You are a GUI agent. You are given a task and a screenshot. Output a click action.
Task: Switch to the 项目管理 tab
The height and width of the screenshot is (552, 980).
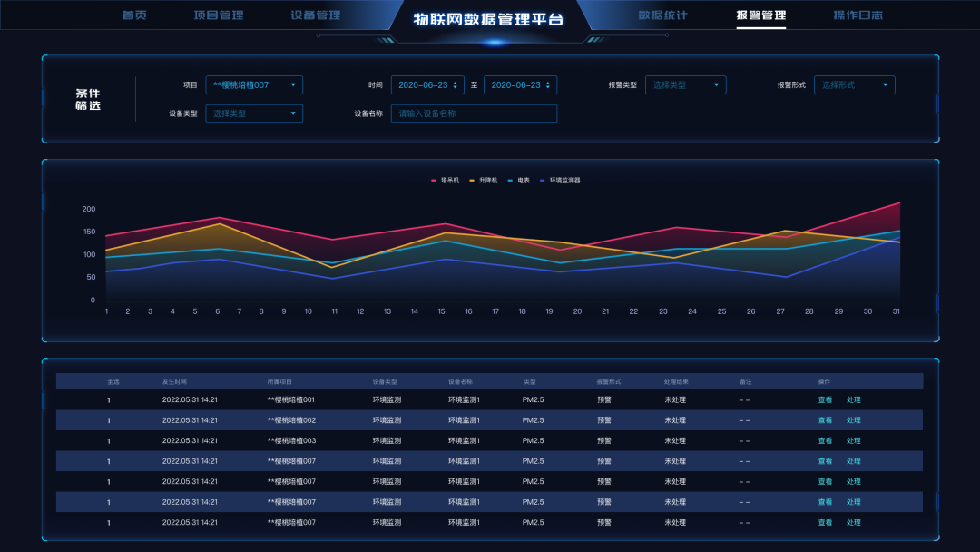pyautogui.click(x=219, y=15)
